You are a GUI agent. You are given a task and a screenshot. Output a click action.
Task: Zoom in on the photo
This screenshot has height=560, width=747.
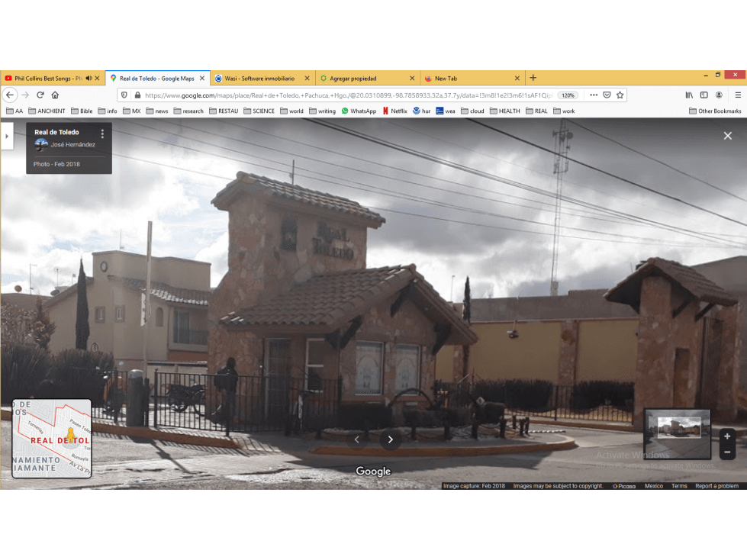tap(727, 436)
